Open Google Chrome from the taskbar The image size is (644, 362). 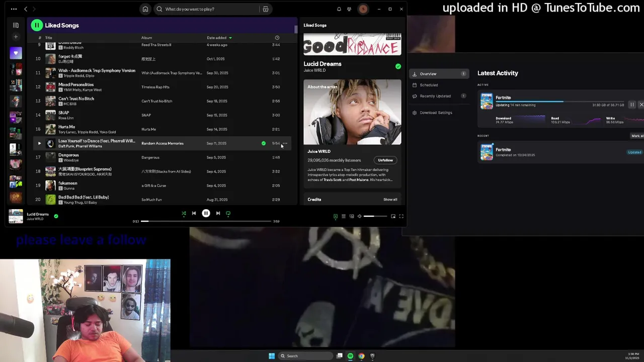[361, 356]
